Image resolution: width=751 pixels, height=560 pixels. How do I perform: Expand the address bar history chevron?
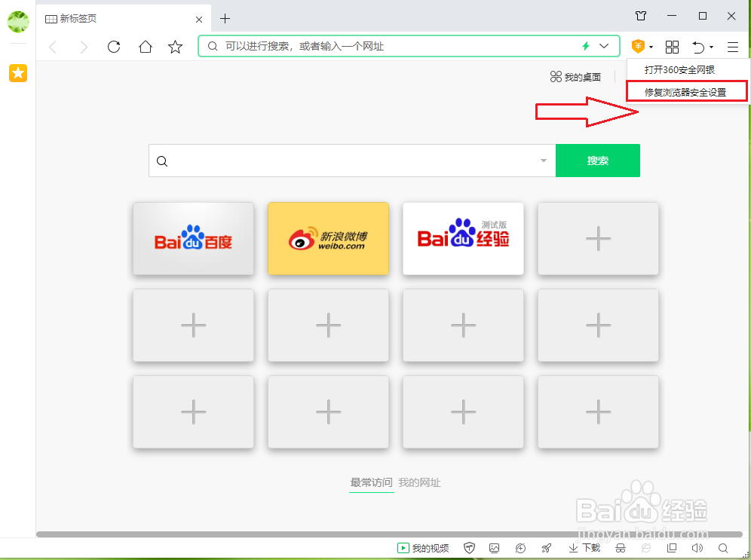pos(604,46)
